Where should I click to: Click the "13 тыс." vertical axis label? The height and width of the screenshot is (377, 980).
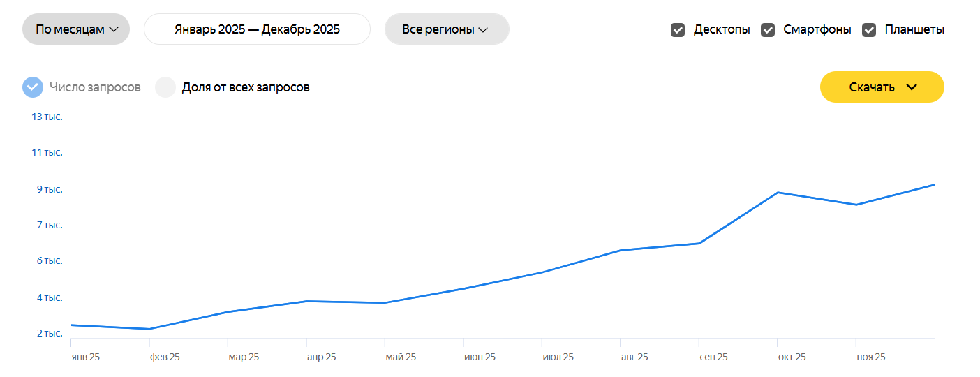point(47,117)
